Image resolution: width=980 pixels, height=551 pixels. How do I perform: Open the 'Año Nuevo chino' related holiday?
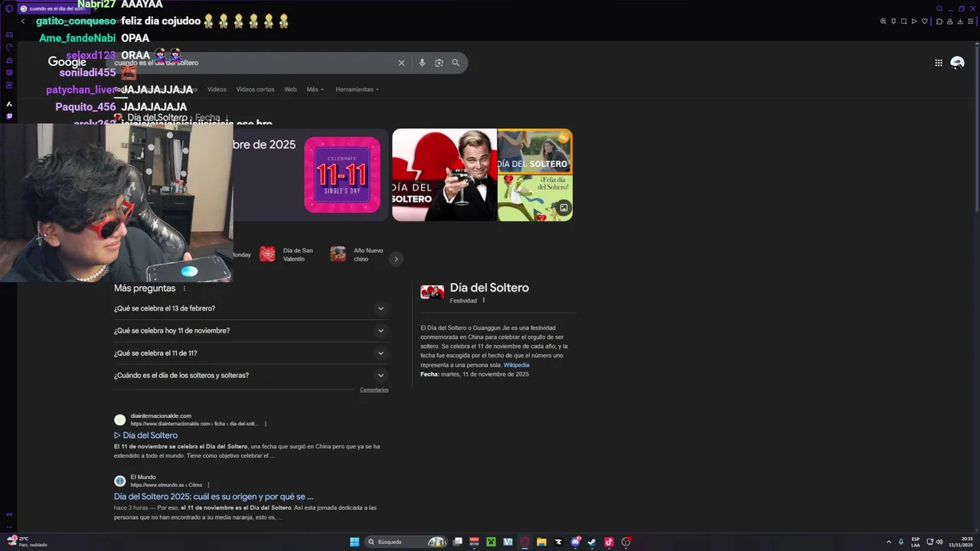pyautogui.click(x=357, y=255)
